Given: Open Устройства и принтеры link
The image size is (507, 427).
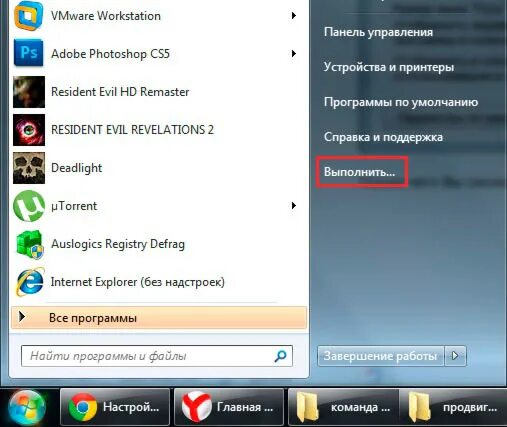Looking at the screenshot, I should click(389, 67).
